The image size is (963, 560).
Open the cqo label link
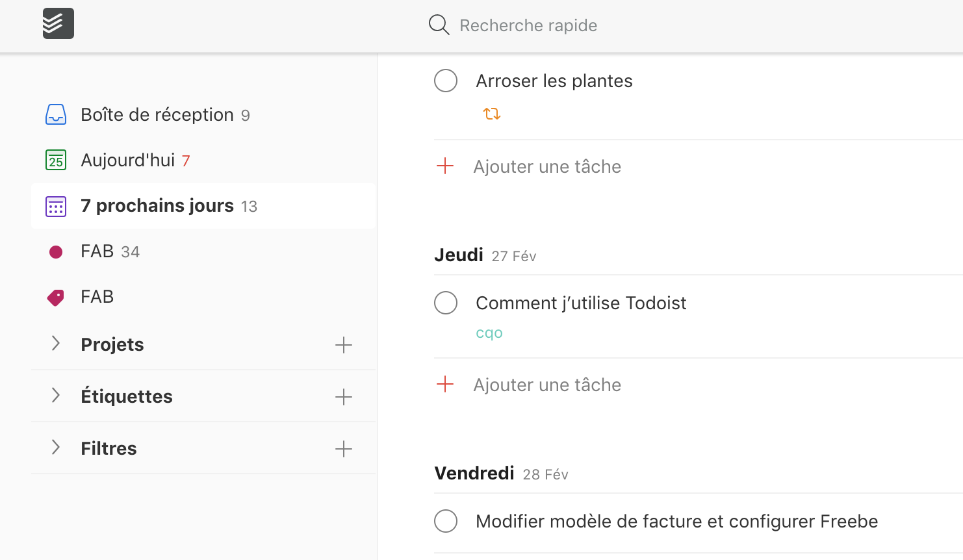tap(489, 333)
